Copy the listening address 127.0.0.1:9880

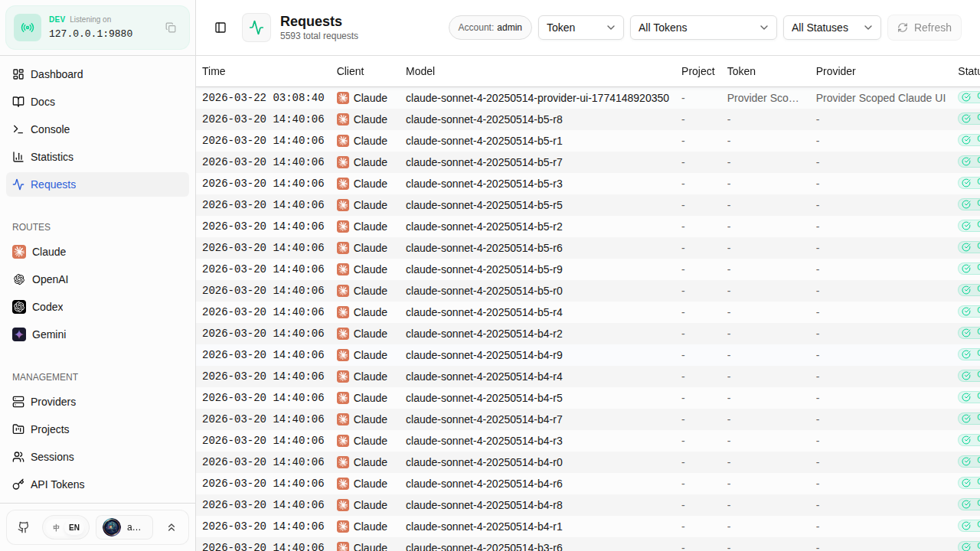[x=171, y=28]
